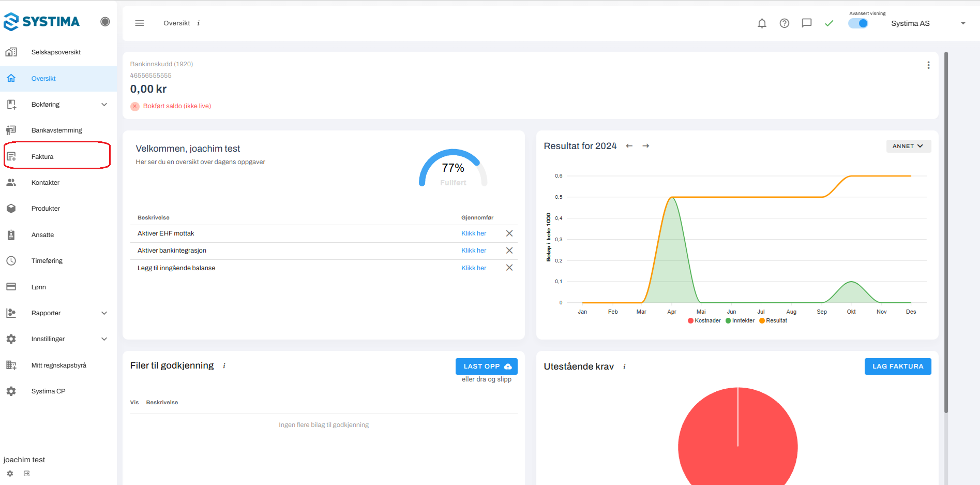This screenshot has width=980, height=485.
Task: Dismiss Legg til inngående balanse task
Action: (509, 268)
